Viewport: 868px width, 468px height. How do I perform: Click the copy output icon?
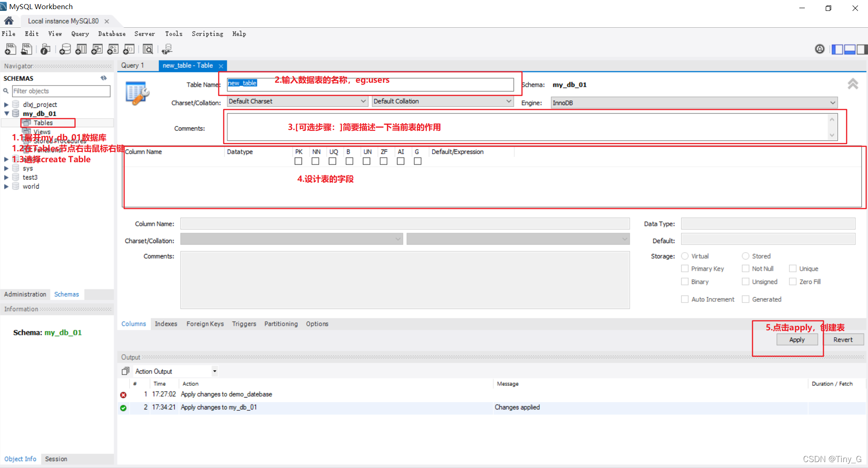[125, 371]
